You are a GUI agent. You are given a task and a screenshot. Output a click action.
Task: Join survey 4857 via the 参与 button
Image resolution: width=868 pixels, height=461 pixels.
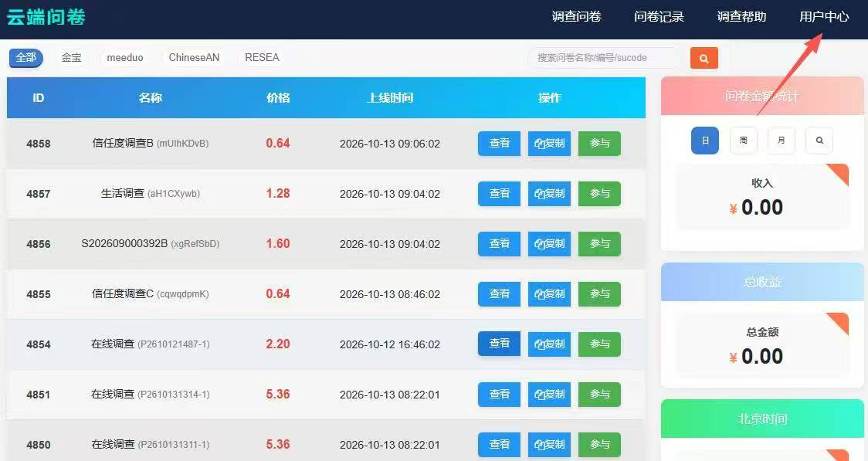599,194
